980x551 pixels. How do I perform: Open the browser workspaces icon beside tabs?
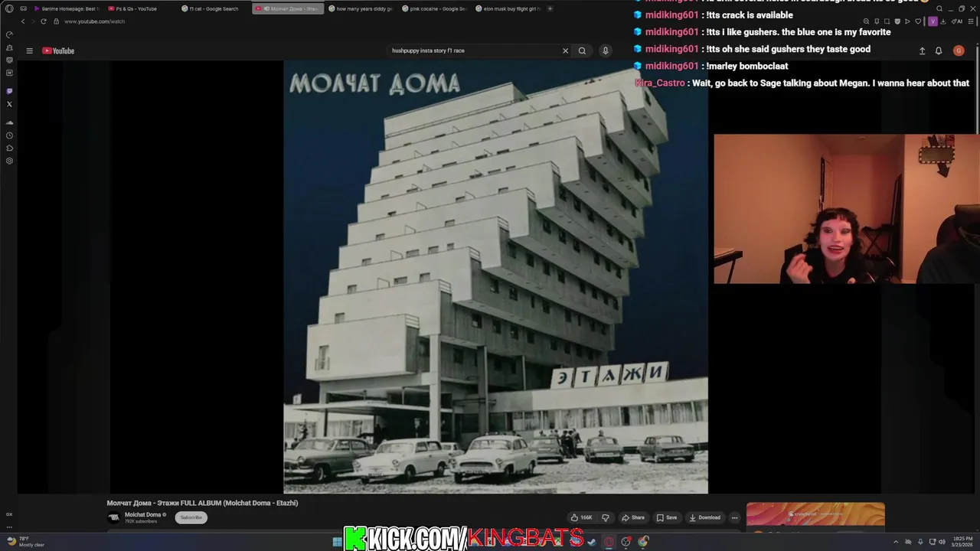(23, 8)
